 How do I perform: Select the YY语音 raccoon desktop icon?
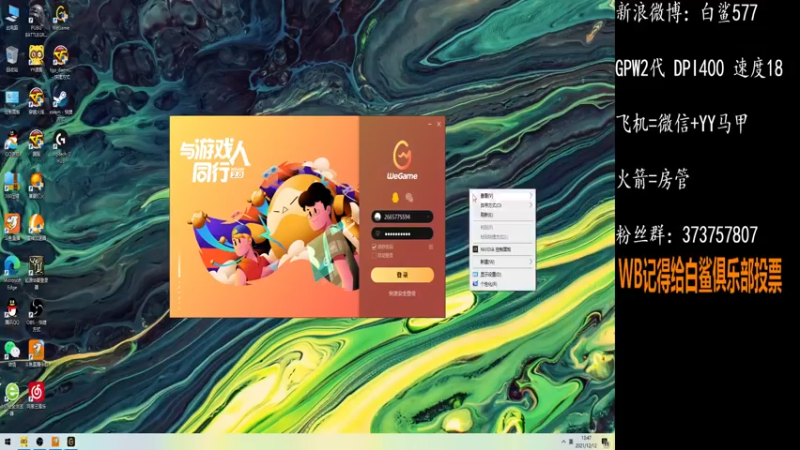(36, 57)
